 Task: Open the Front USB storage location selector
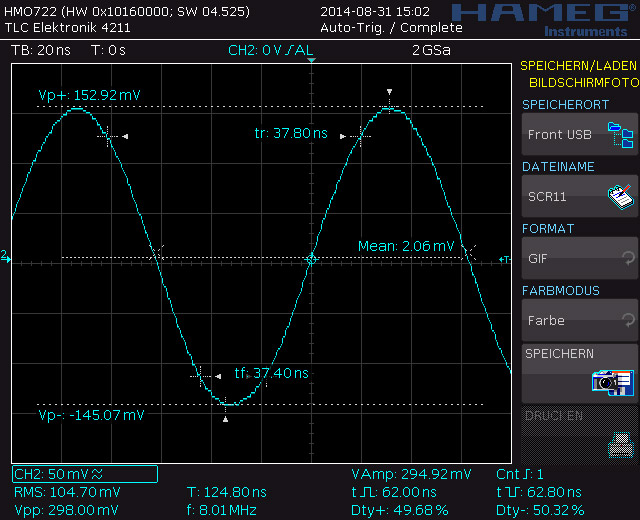(x=560, y=134)
